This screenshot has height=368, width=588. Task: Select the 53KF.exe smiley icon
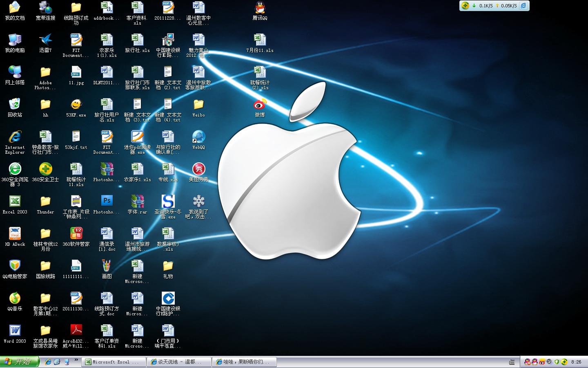76,108
